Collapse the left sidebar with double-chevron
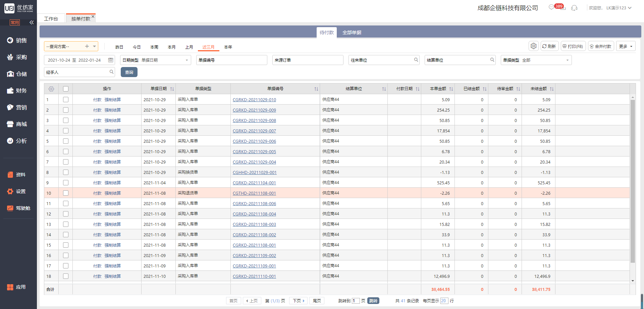 pos(32,22)
